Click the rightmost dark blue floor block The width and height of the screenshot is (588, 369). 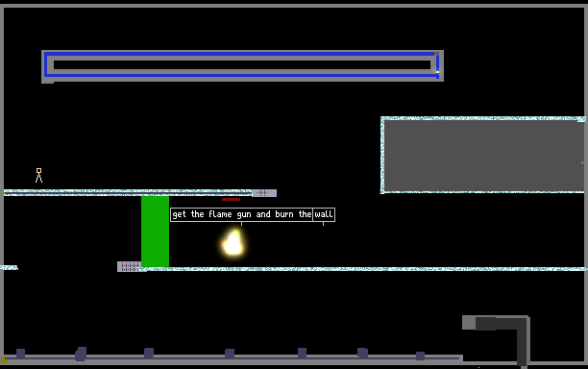click(x=421, y=356)
